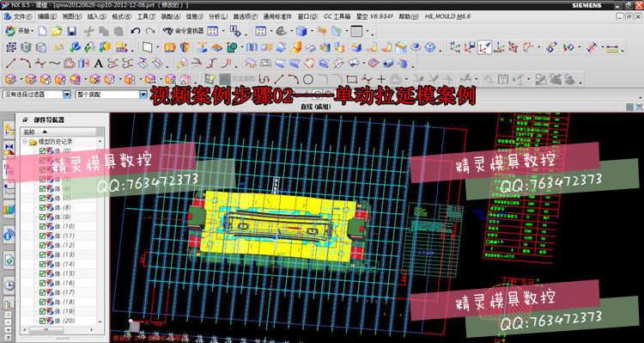Select the sketch Rectangle tool

pyautogui.click(x=351, y=79)
